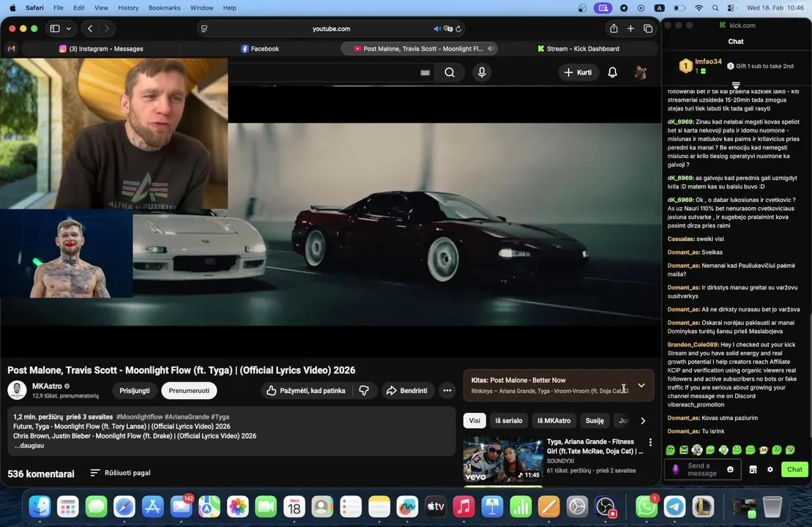Screen dimensions: 812x527
Task: Subscribe with the Prenumeruoti button
Action: pyautogui.click(x=189, y=390)
